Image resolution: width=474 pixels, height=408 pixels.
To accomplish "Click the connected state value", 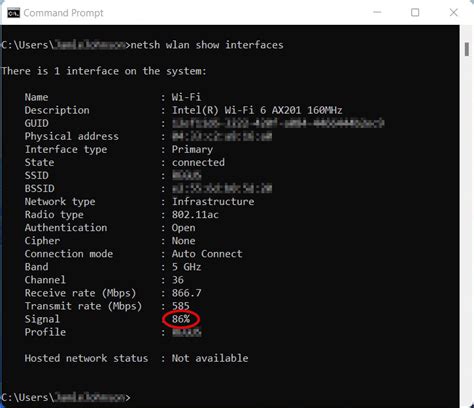I will pyautogui.click(x=198, y=162).
